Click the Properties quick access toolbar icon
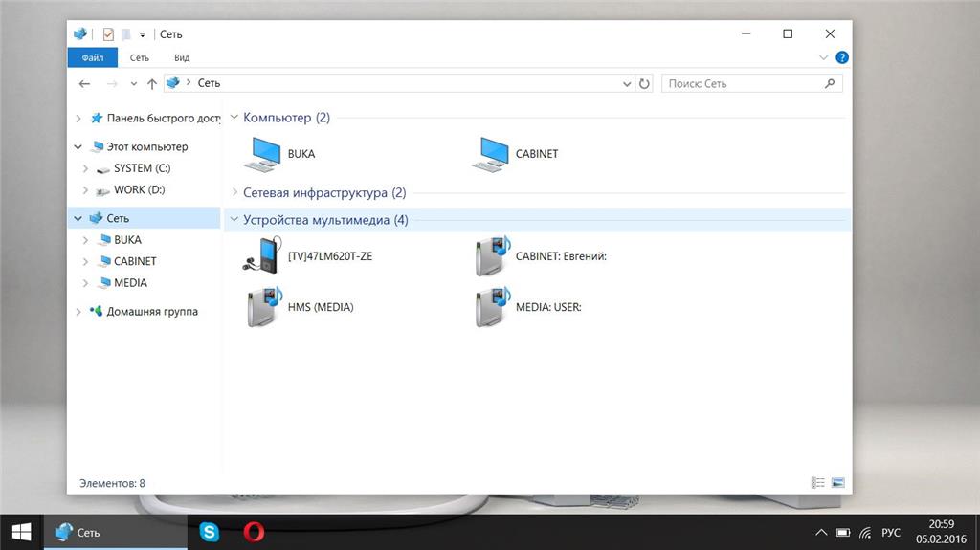980x550 pixels. (x=108, y=34)
